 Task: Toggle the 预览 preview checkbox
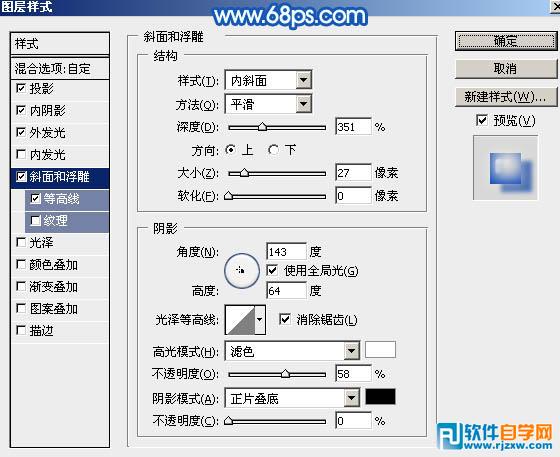click(482, 120)
